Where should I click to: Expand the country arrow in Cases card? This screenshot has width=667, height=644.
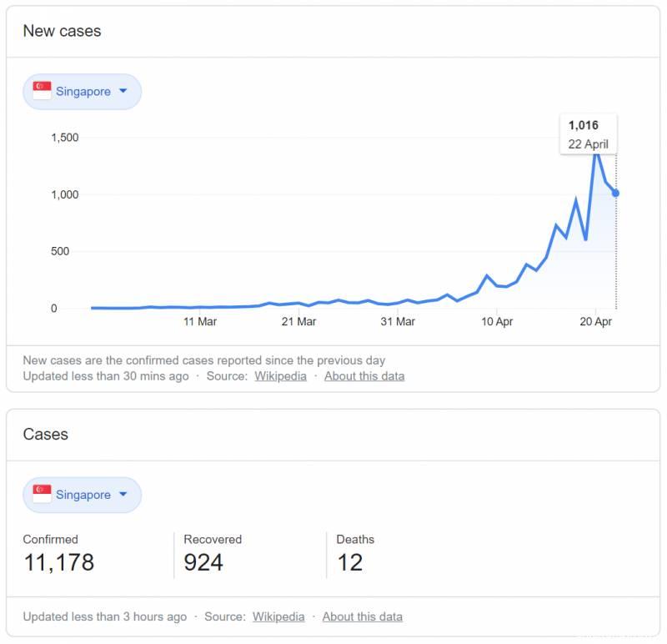(123, 494)
